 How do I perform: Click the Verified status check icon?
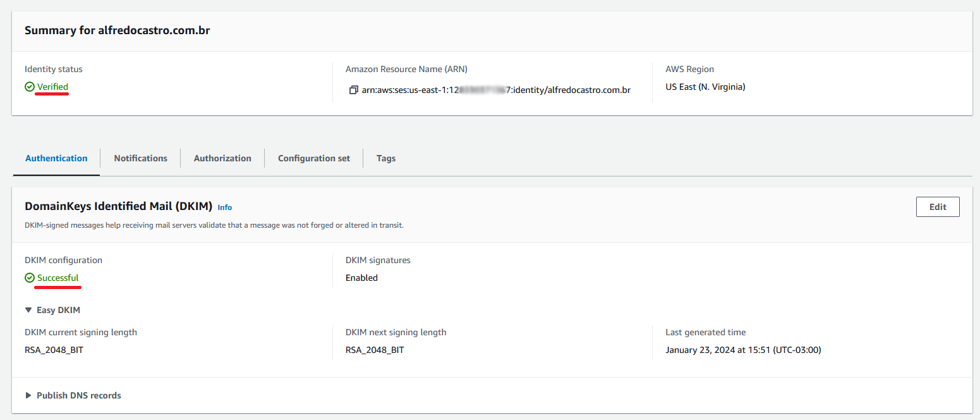[30, 87]
